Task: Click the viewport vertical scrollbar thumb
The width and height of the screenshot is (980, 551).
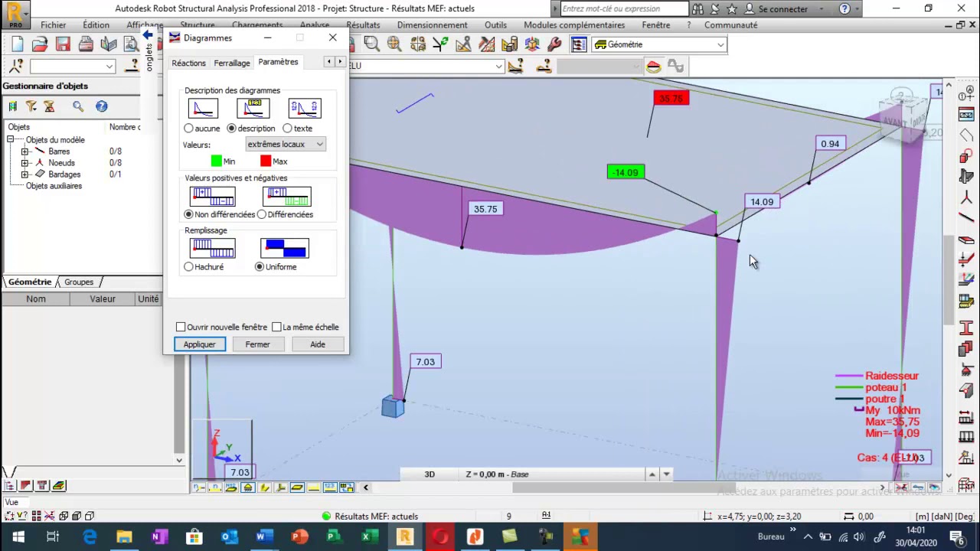Action: tap(949, 280)
